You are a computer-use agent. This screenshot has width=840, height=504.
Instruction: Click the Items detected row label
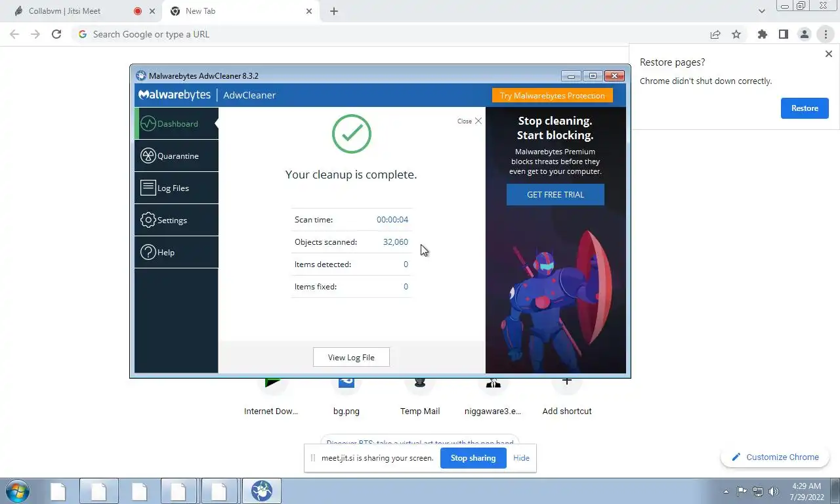[x=323, y=264]
